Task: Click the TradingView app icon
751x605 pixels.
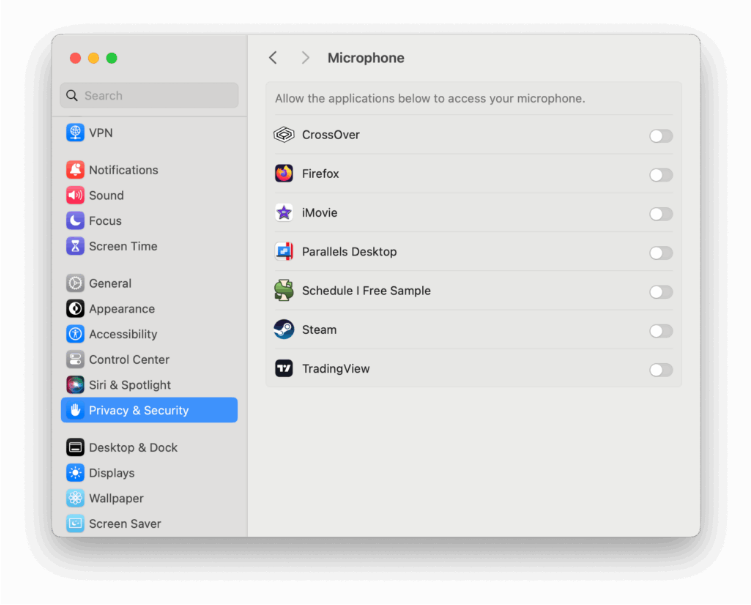Action: (x=284, y=368)
